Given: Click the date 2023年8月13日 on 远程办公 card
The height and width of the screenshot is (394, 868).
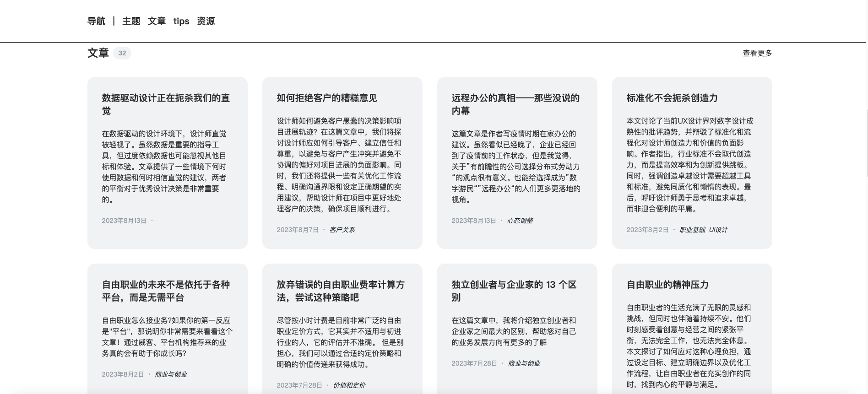Looking at the screenshot, I should 474,221.
